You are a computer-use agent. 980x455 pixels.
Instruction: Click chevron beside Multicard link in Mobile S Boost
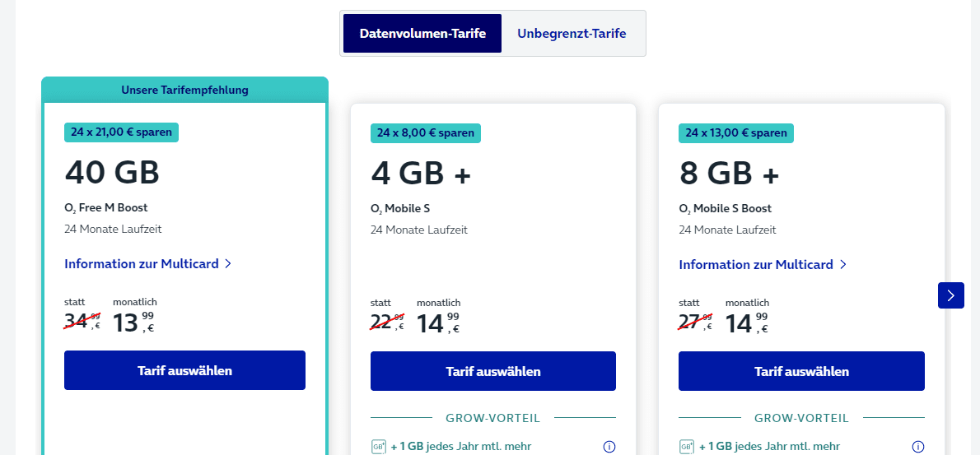(843, 265)
